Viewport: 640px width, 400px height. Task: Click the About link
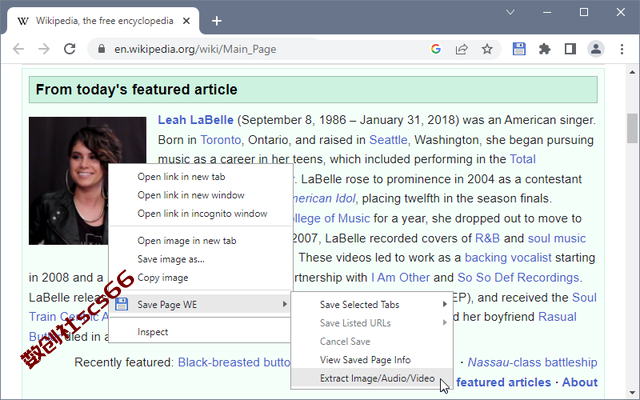(x=580, y=382)
